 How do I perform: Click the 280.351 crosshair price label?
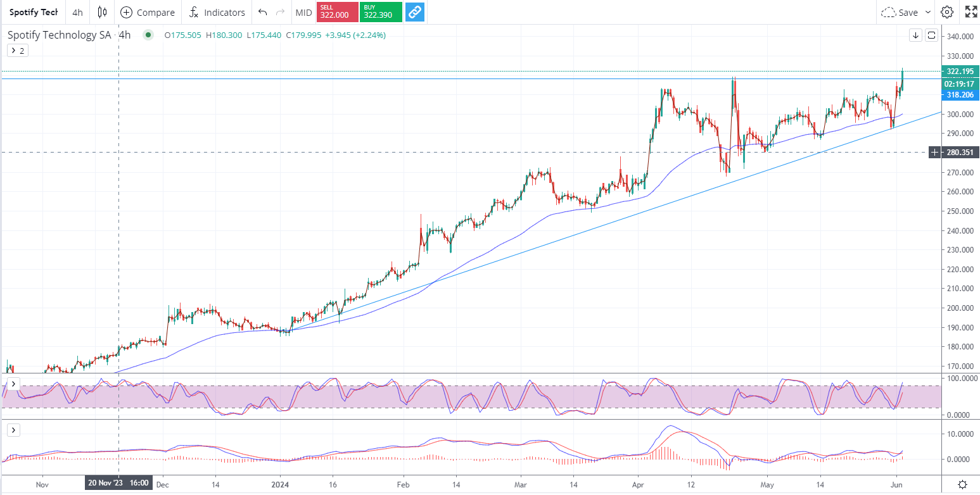tap(960, 152)
